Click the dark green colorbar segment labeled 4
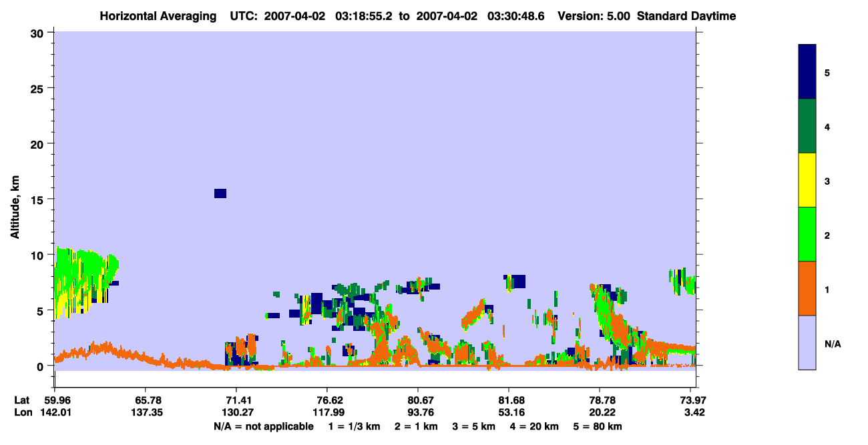The image size is (868, 445). 807,126
